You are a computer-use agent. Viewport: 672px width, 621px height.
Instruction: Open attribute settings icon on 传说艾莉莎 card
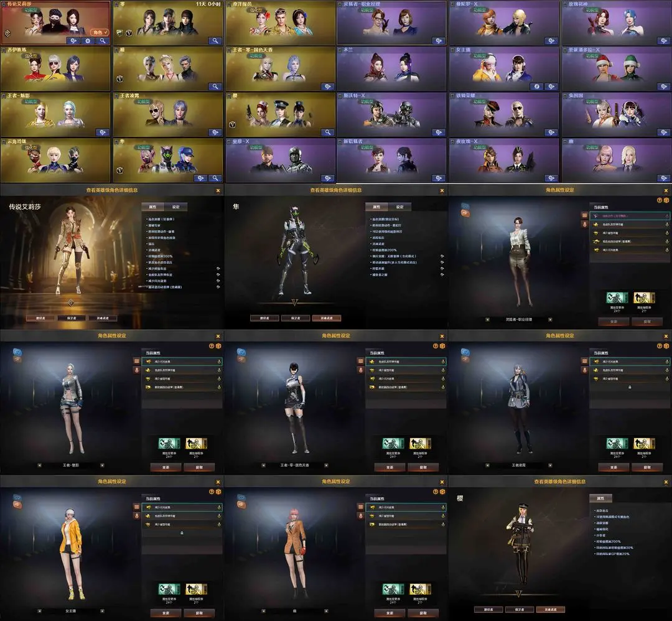click(x=73, y=40)
